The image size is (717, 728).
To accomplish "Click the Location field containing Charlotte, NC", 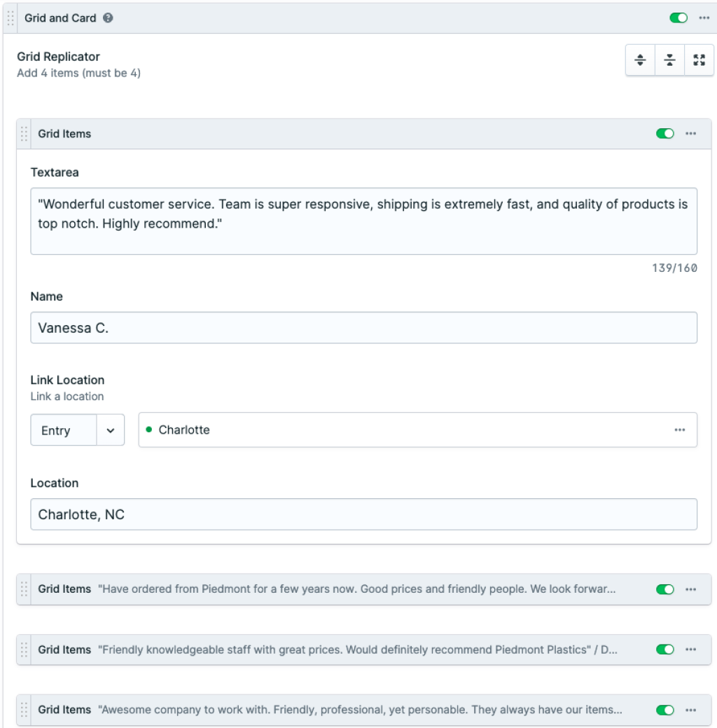I will point(363,514).
